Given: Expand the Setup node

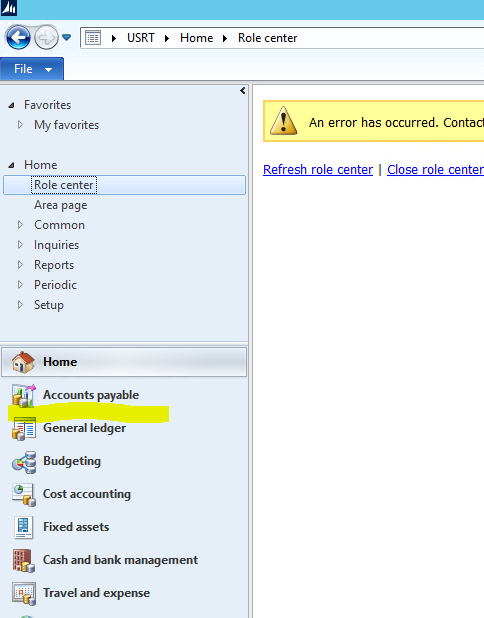Looking at the screenshot, I should tap(20, 305).
